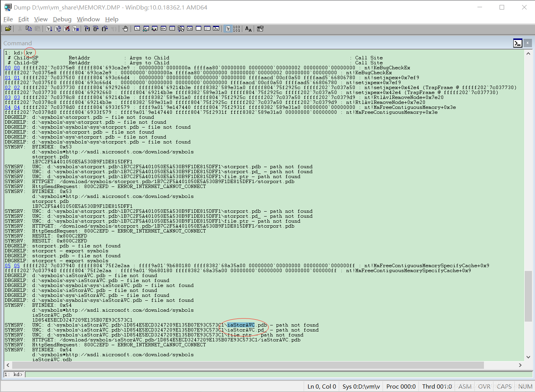Open the Memory window icon
The height and width of the screenshot is (392, 535).
[x=172, y=29]
